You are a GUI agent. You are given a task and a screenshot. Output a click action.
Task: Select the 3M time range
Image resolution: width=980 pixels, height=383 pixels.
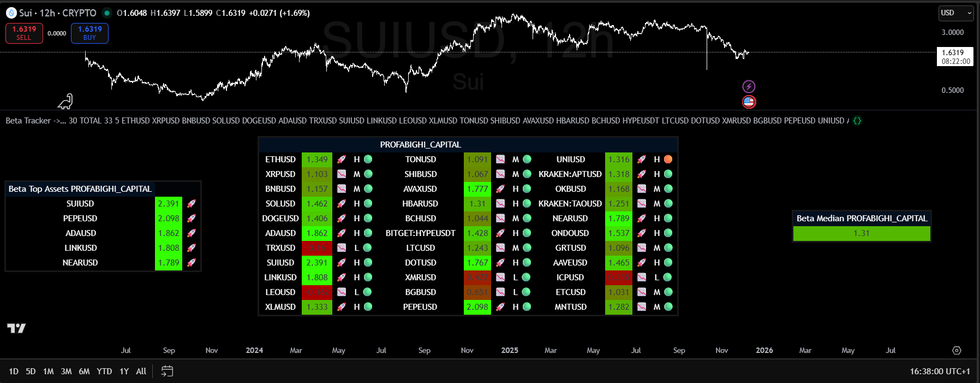point(66,372)
